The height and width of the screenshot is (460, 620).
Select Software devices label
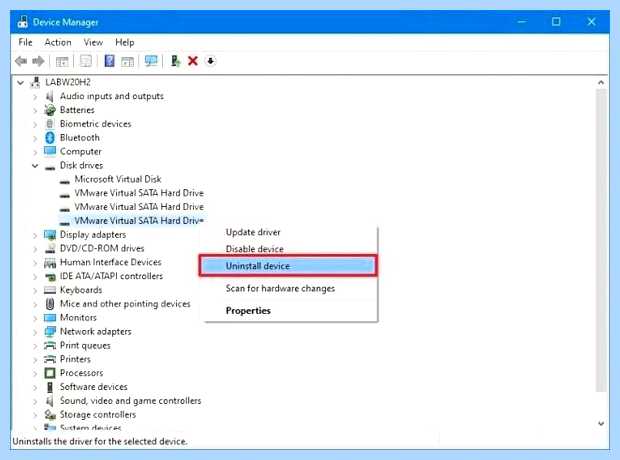94,387
